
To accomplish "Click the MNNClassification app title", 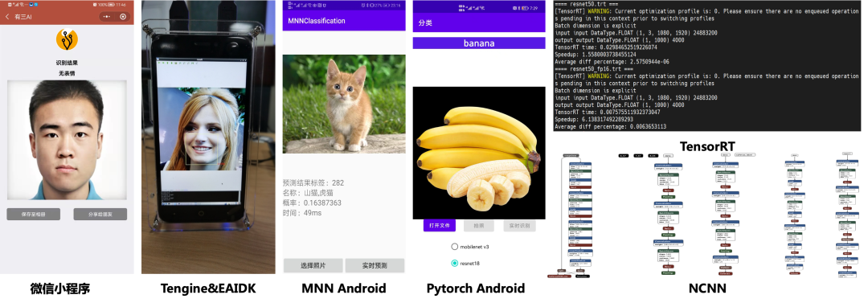I will click(x=316, y=21).
